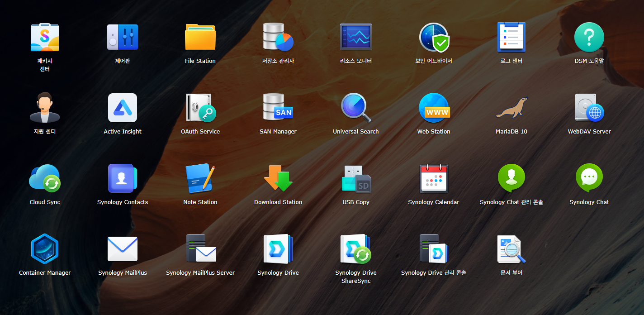Click the "Synology MailPlus Server" label text
The height and width of the screenshot is (315, 644).
coord(200,273)
